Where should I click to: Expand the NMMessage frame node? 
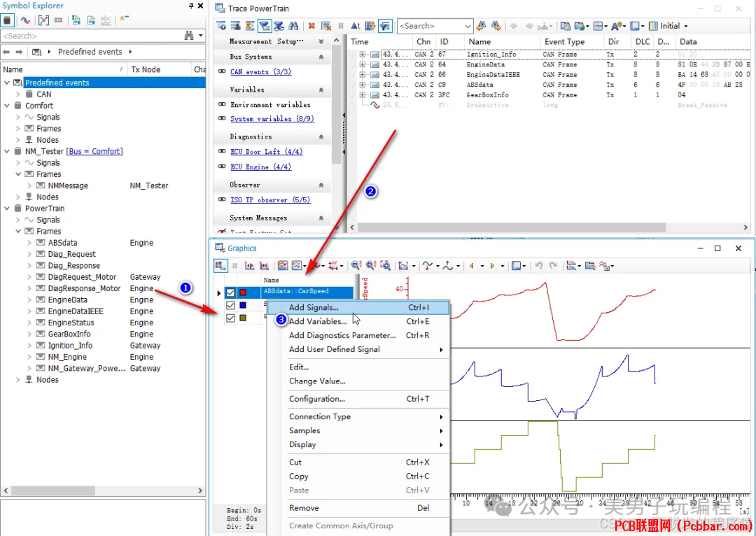point(29,185)
